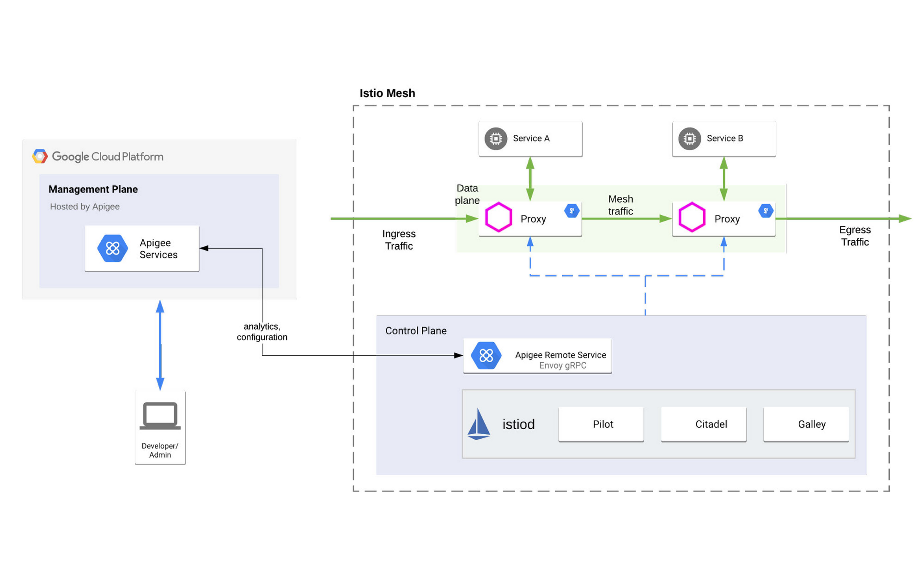The height and width of the screenshot is (570, 924).
Task: Click the Developer/Admin caption
Action: 160,450
